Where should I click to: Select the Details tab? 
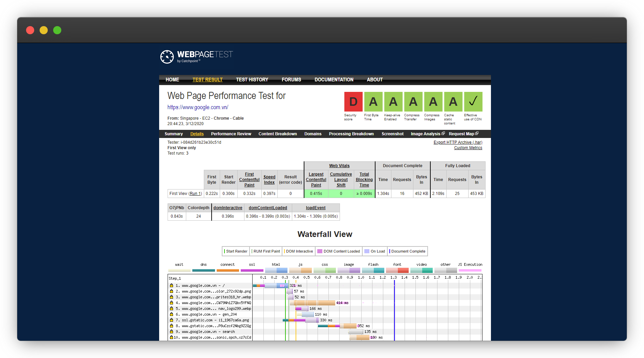pyautogui.click(x=197, y=134)
